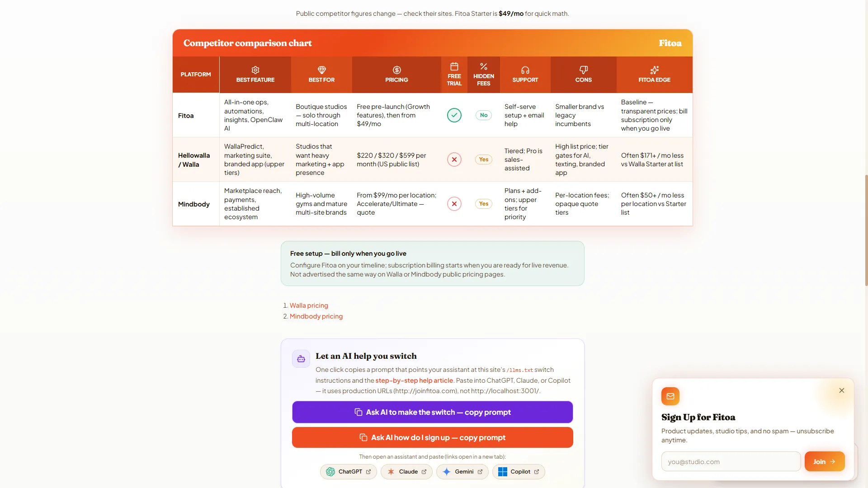This screenshot has height=488, width=868.
Task: Click the Hidden Fees percent icon
Action: coord(484,66)
